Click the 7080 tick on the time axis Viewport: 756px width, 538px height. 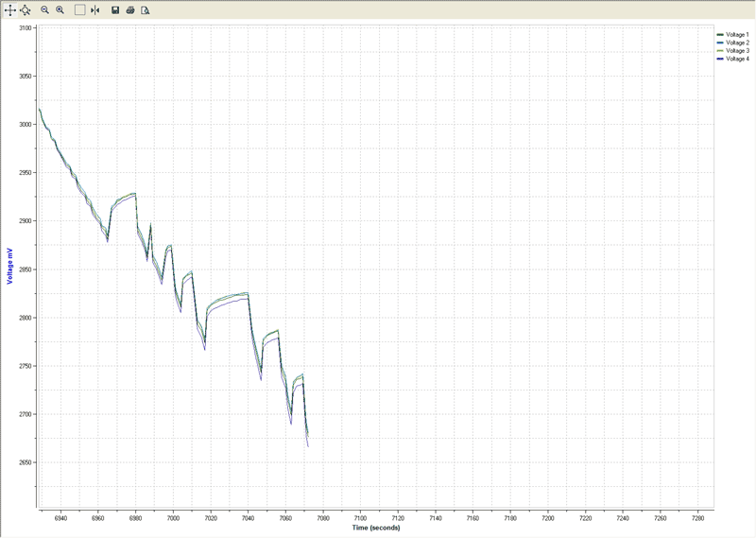tap(323, 518)
